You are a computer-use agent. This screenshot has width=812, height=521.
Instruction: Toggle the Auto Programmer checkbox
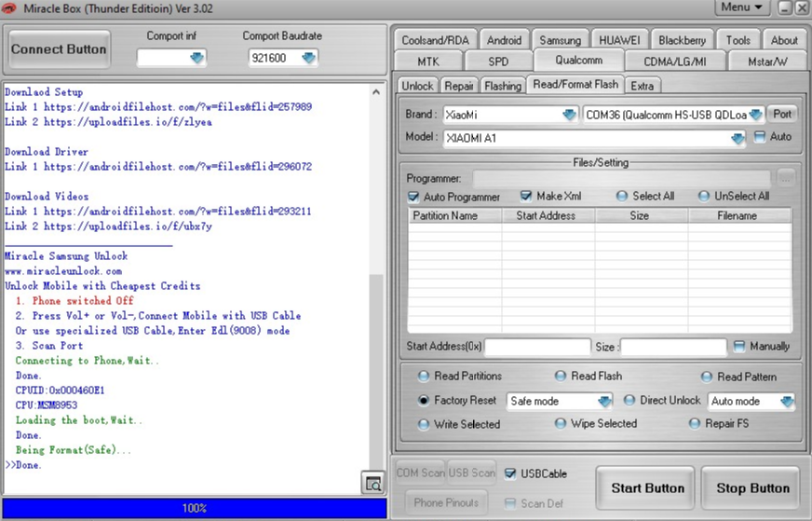(413, 197)
